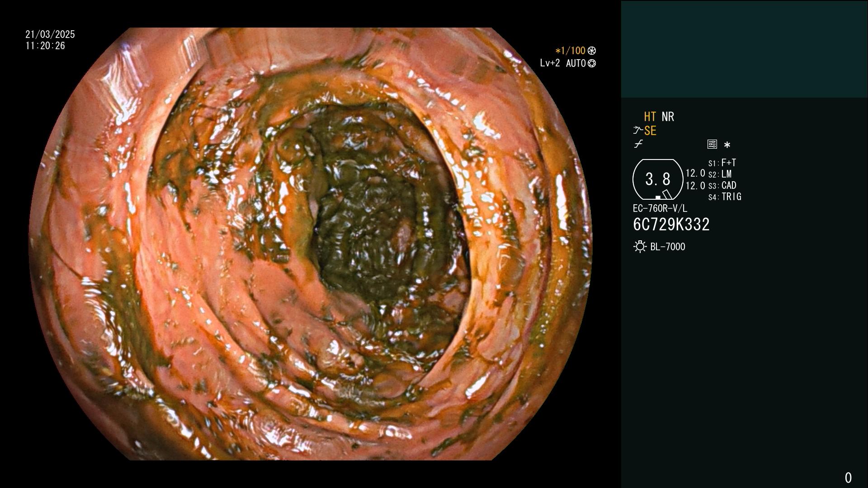This screenshot has height=488, width=868.
Task: Click the Lv+2 brightness level
Action: click(x=550, y=63)
